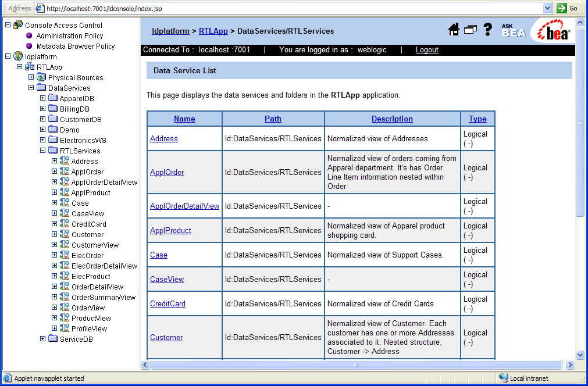Click the page icon in address bar

click(x=40, y=8)
